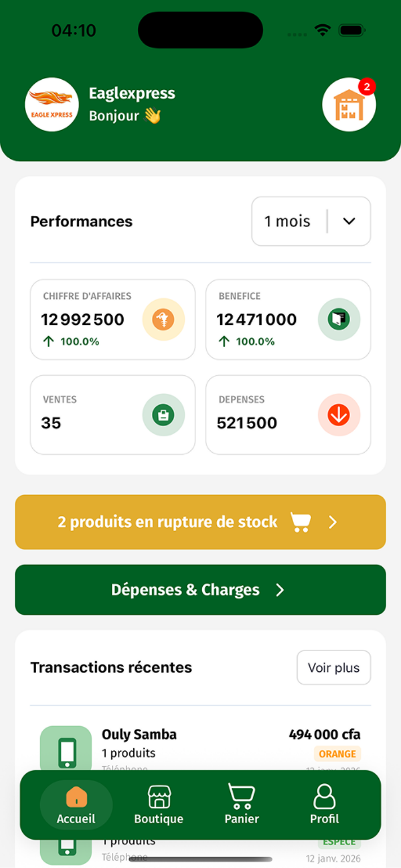
Task: Click the red arrow icon on Depenses card
Action: [339, 414]
